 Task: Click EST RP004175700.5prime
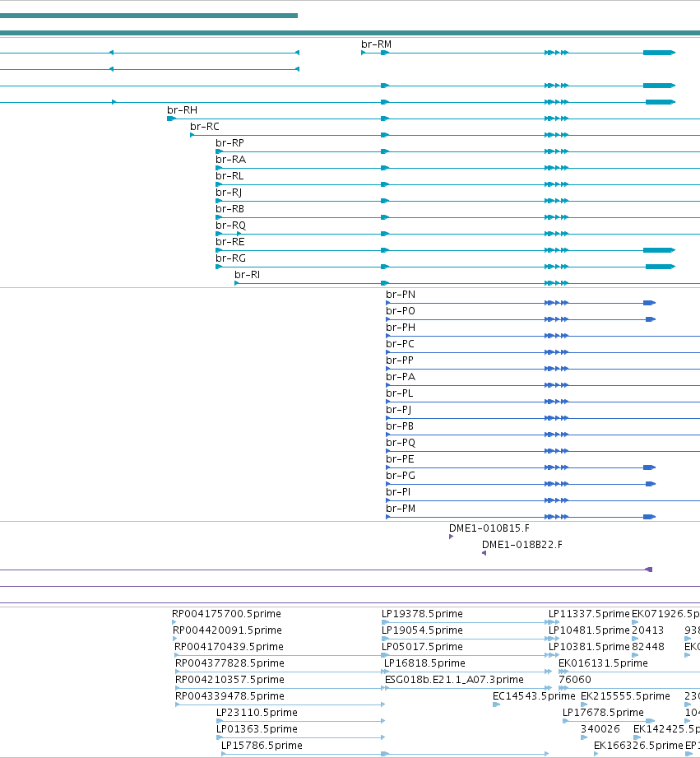tap(226, 614)
